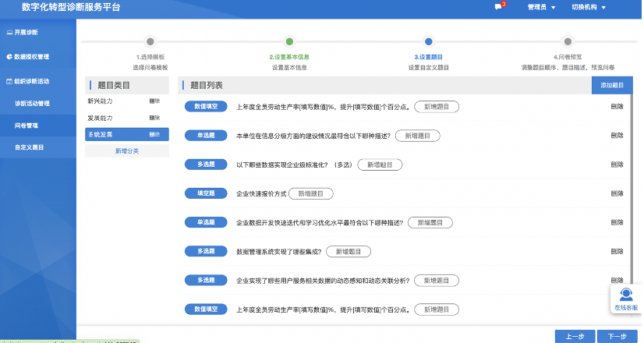Click 单选题 tag of 信息分级 question
This screenshot has height=343, width=644.
[206, 135]
